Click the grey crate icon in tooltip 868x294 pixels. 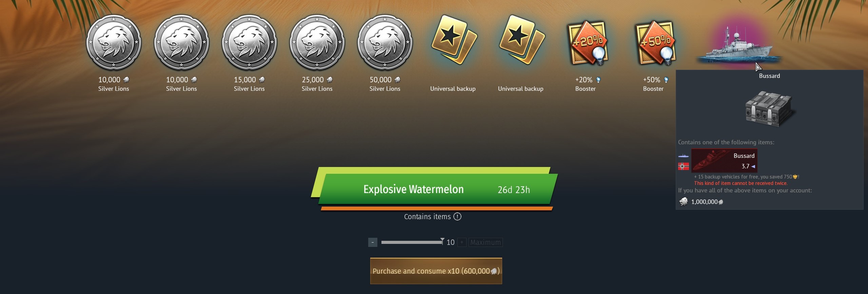point(770,109)
